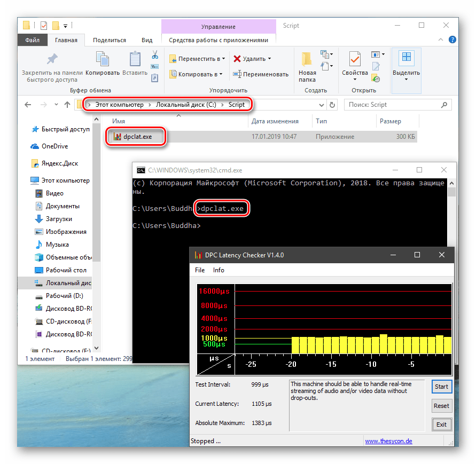Open the www.thesycon.de link
Screen dimensions: 476x464
click(x=388, y=441)
